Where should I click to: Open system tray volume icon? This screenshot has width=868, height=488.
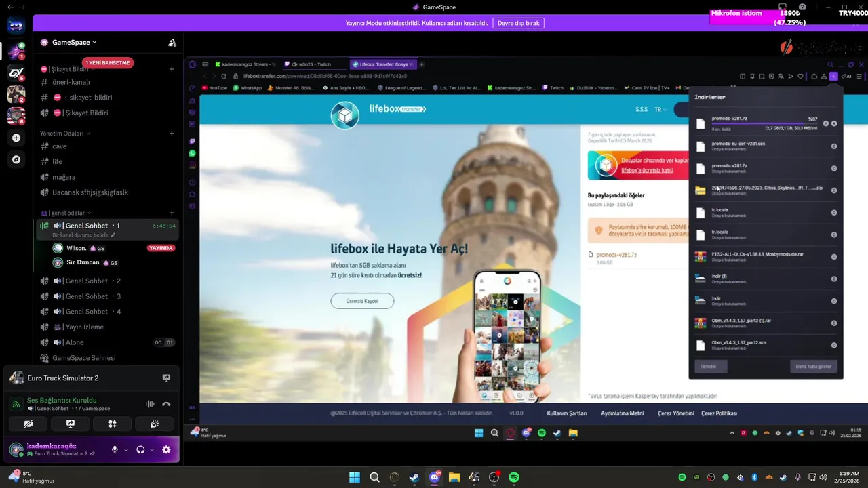(x=824, y=477)
